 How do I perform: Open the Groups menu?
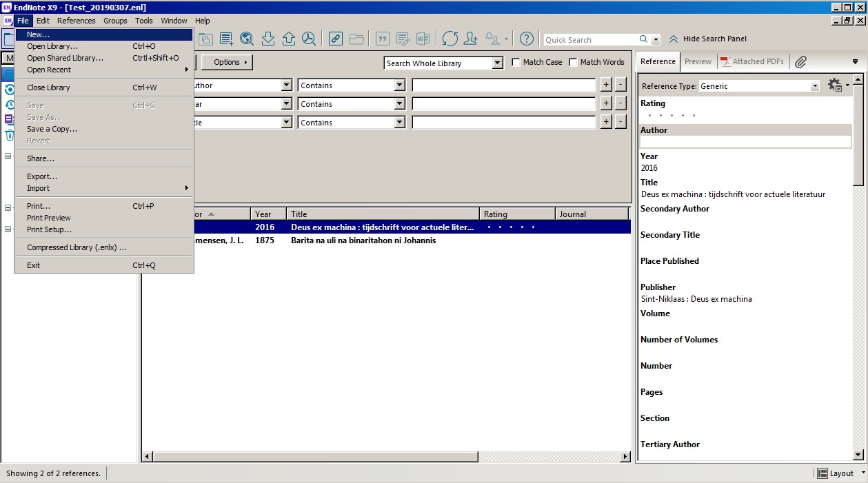tap(115, 21)
